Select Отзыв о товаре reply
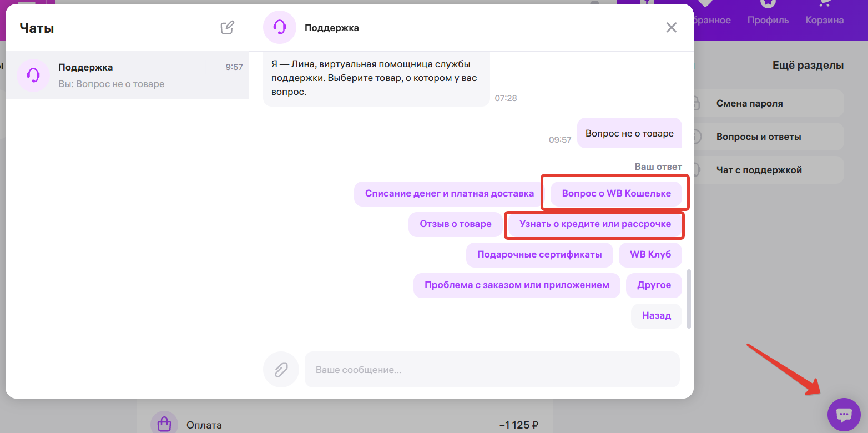The image size is (868, 433). pyautogui.click(x=456, y=224)
